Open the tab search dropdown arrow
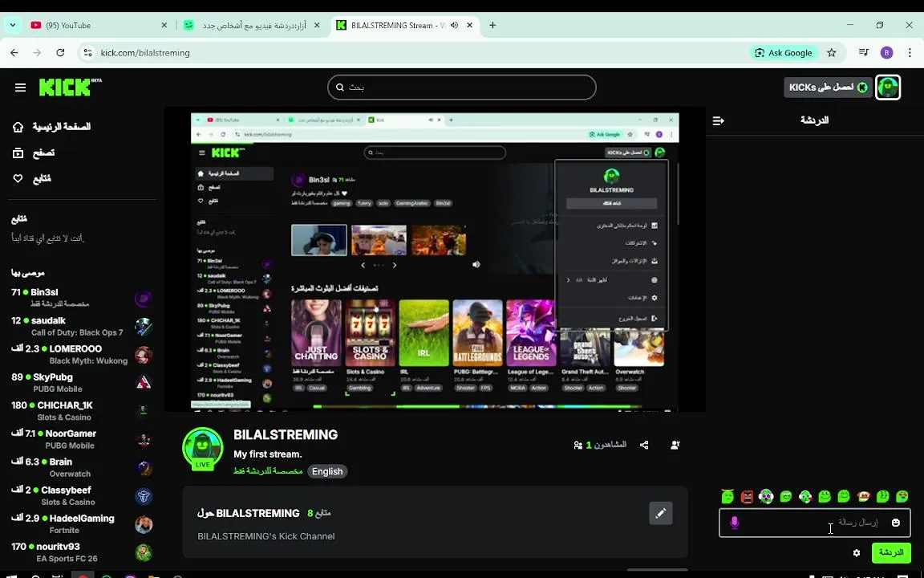Image resolution: width=924 pixels, height=578 pixels. click(x=12, y=26)
